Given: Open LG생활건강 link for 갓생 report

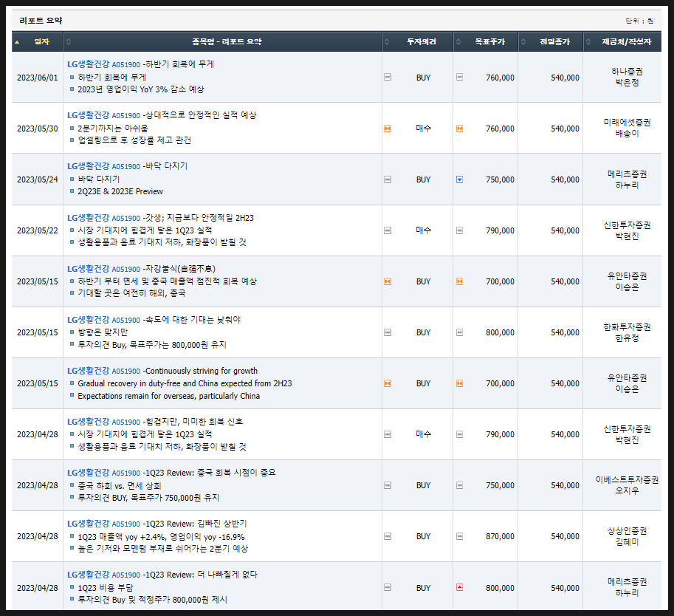Looking at the screenshot, I should point(88,218).
